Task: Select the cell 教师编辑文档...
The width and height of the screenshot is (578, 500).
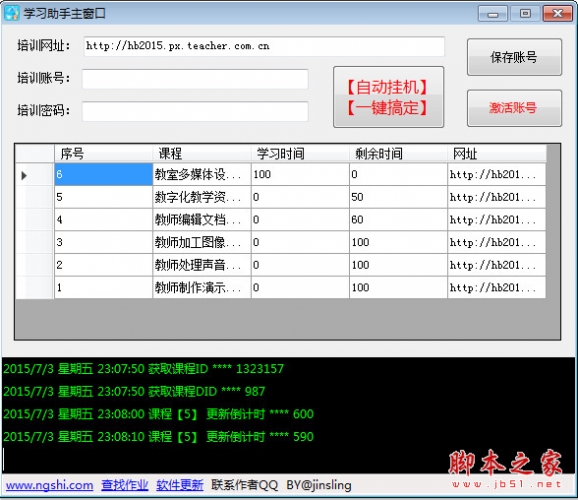Action: (x=202, y=220)
